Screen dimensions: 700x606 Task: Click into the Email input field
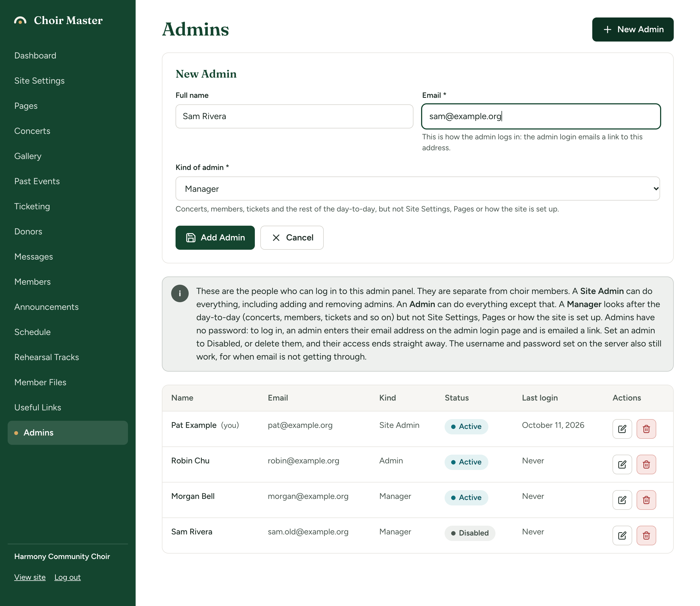(x=541, y=116)
